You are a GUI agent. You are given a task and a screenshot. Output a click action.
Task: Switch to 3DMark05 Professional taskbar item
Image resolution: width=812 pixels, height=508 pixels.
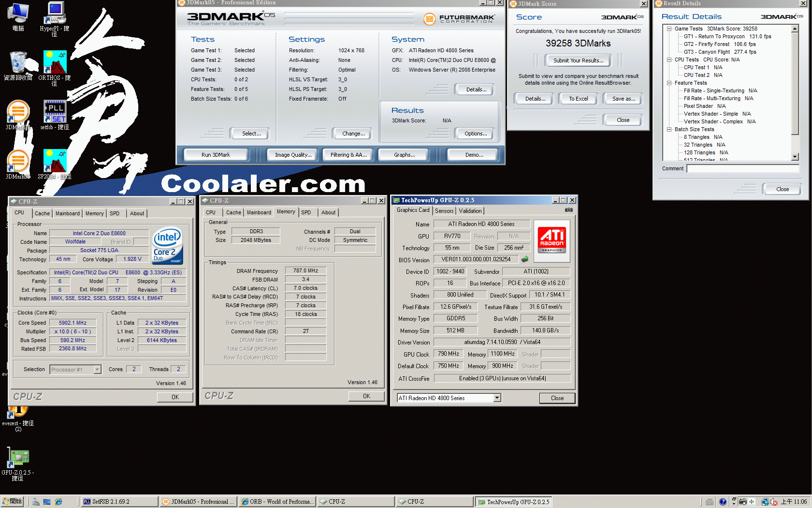point(198,502)
